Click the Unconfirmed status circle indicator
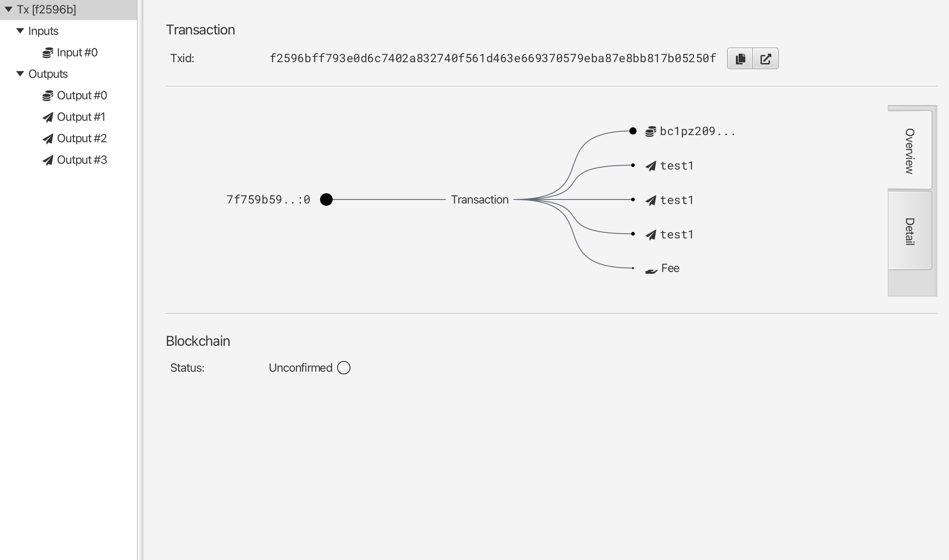Image resolution: width=949 pixels, height=560 pixels. 344,368
